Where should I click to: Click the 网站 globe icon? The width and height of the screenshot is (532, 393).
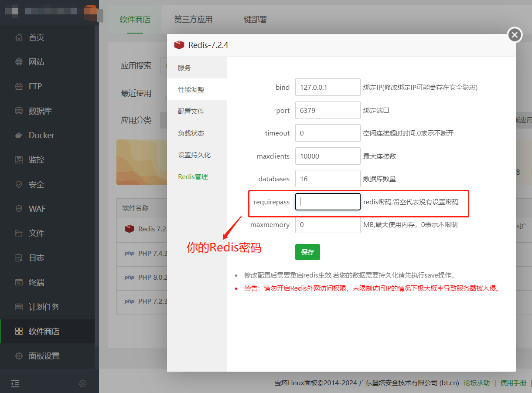click(x=19, y=62)
